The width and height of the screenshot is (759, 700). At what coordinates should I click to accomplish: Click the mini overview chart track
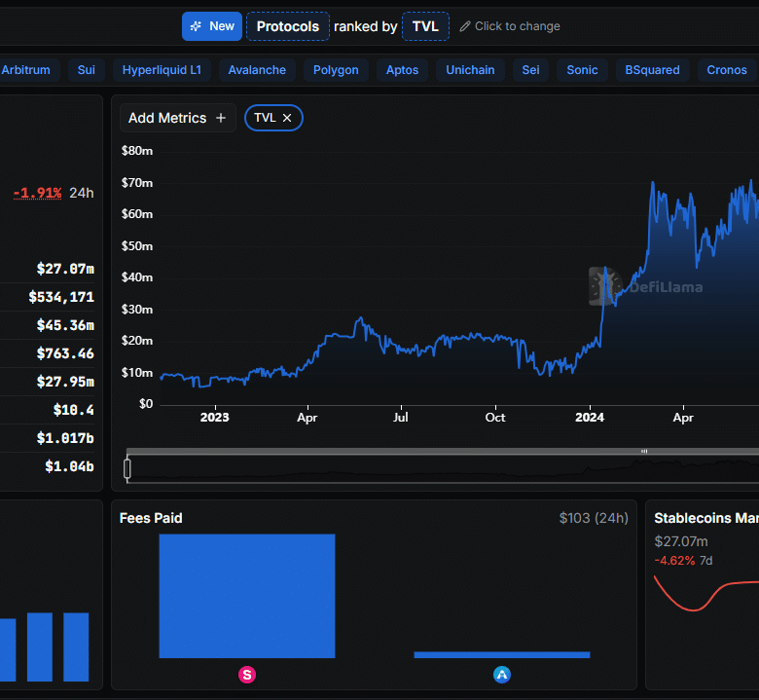pyautogui.click(x=443, y=469)
